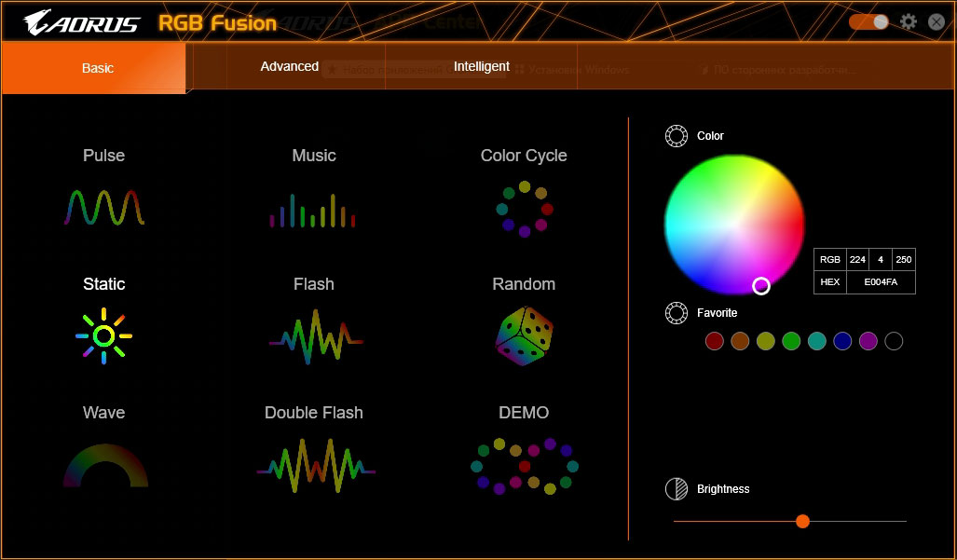Click the blue value field 250
This screenshot has width=957, height=560.
(904, 259)
